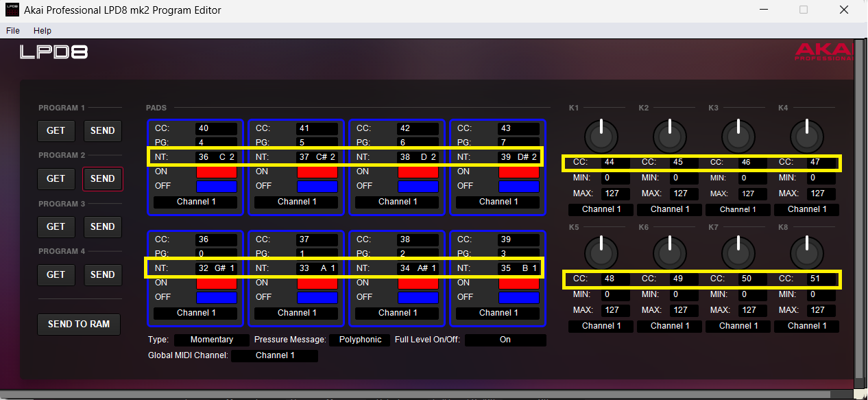868x400 pixels.
Task: Open the Channel 1 dropdown under knob K4
Action: coord(806,209)
